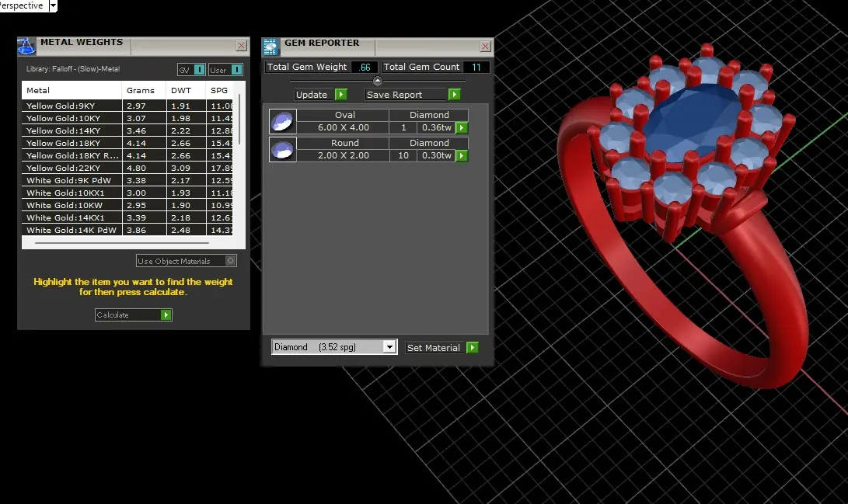The width and height of the screenshot is (848, 504).
Task: Click green arrow beside 0.36tw
Action: pos(462,128)
